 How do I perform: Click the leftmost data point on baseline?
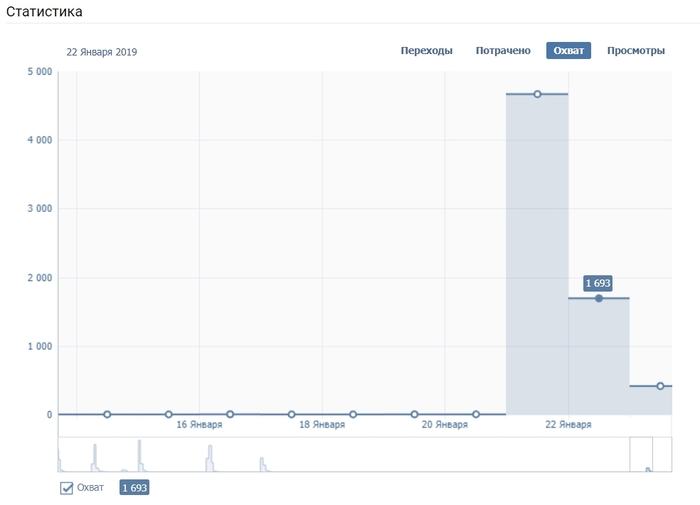(107, 414)
